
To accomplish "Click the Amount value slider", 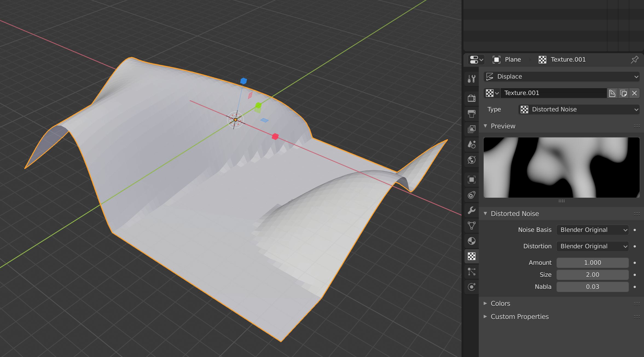I will [593, 263].
